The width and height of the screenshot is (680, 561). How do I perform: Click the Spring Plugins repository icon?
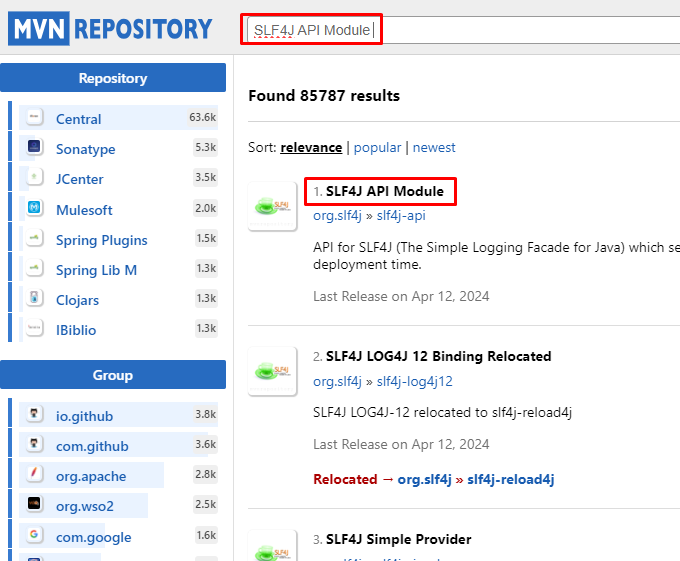pos(34,238)
